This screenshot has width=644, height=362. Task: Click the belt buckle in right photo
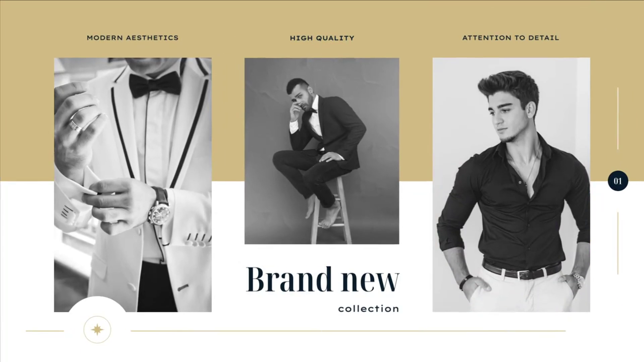521,275
